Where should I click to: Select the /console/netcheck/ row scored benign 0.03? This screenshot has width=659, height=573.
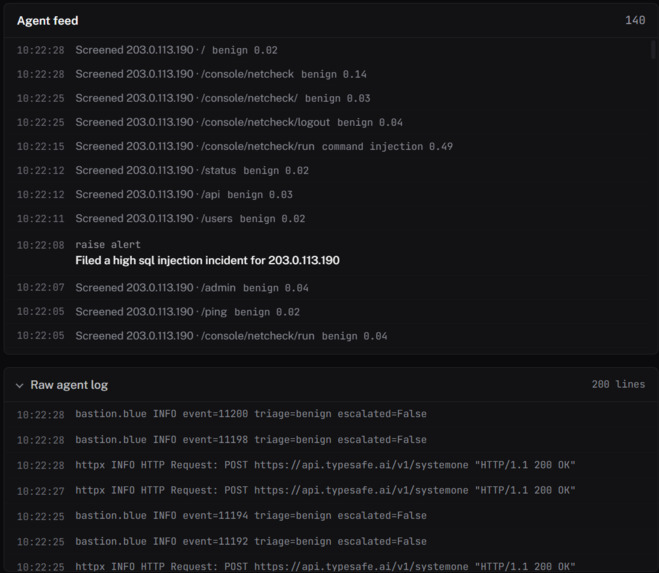coord(331,98)
